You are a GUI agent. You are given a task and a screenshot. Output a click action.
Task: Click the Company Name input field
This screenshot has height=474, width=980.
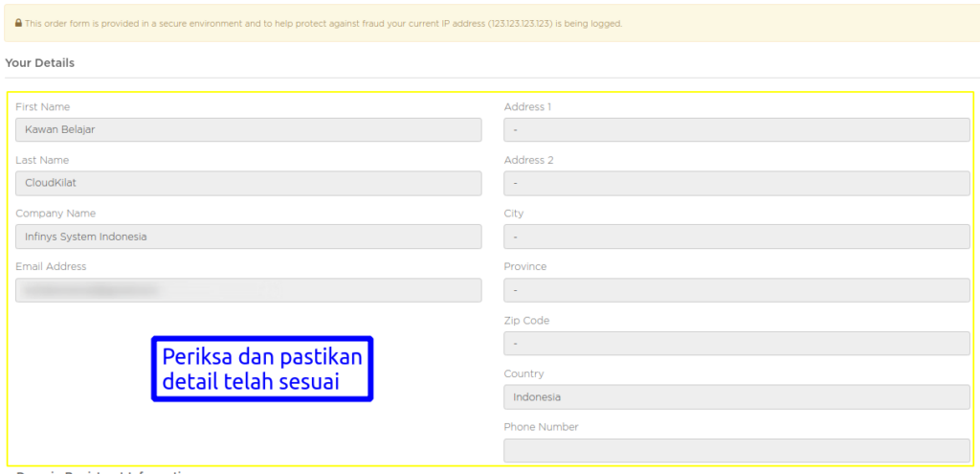248,237
